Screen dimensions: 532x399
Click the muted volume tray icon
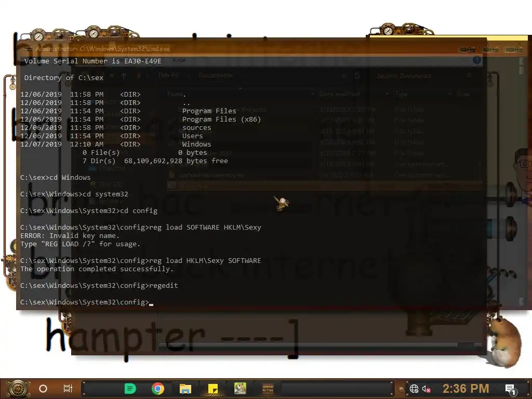coord(427,389)
